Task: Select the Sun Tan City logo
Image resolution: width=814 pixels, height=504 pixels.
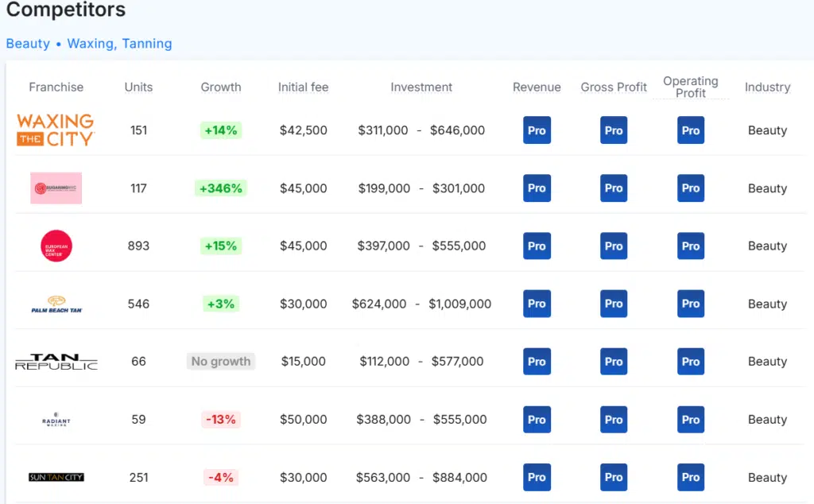Action: (56, 477)
